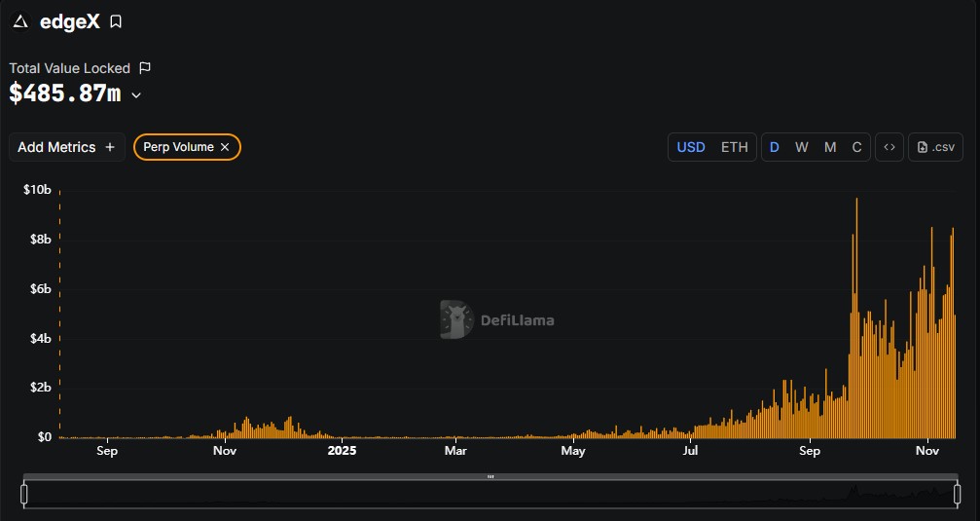Click the flag icon beside Total Value Locked
Viewport: 980px width, 521px height.
click(x=145, y=67)
